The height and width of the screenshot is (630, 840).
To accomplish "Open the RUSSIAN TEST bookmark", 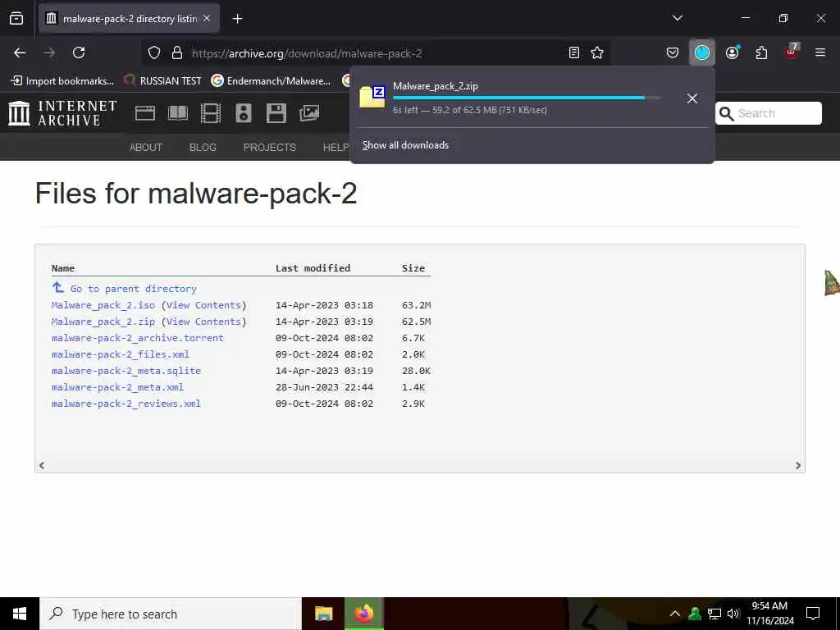I will click(x=162, y=81).
